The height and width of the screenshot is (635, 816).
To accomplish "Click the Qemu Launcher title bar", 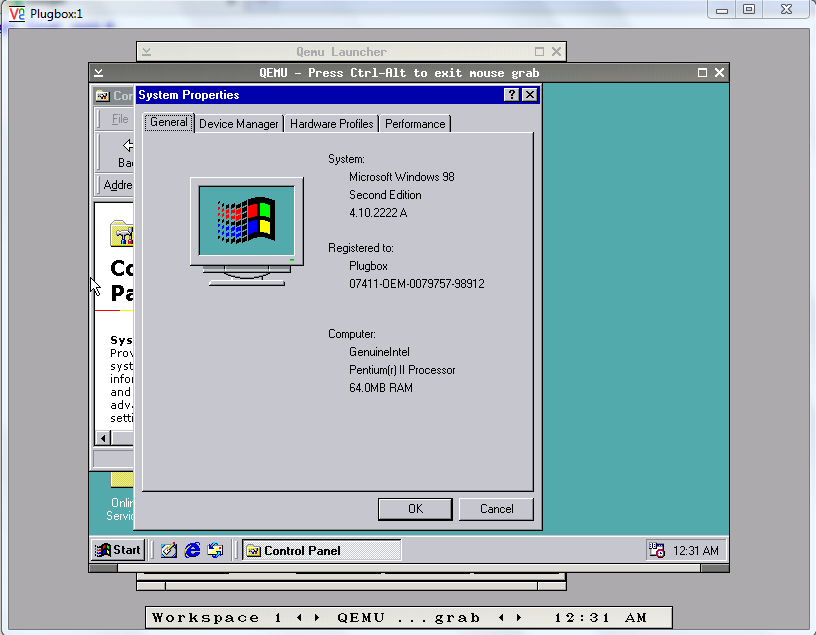I will [x=341, y=52].
